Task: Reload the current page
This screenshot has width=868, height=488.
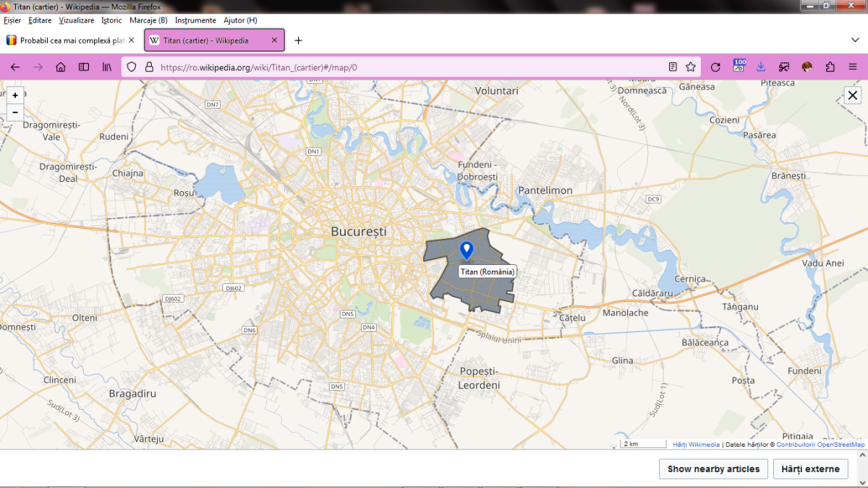Action: (x=715, y=67)
